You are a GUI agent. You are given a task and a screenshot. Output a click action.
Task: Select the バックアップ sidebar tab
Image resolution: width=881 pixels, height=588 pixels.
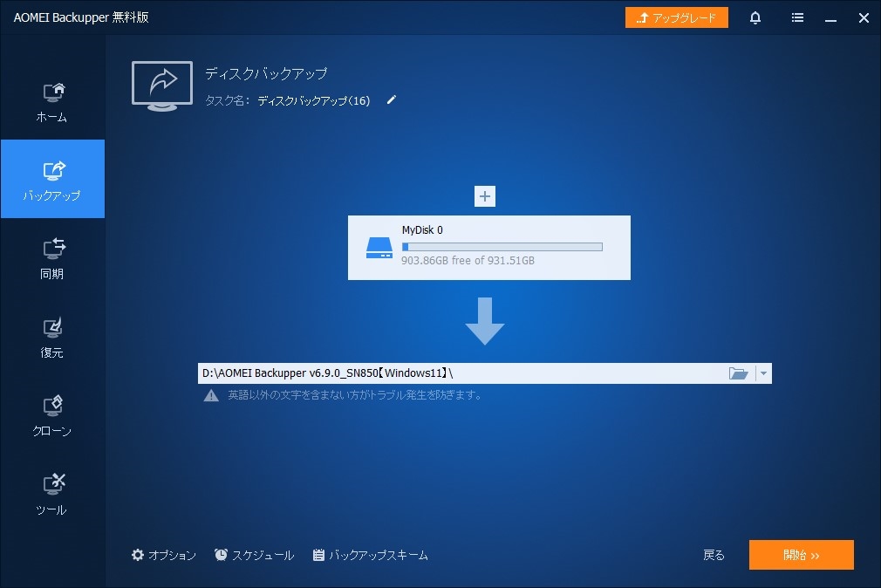coord(52,179)
